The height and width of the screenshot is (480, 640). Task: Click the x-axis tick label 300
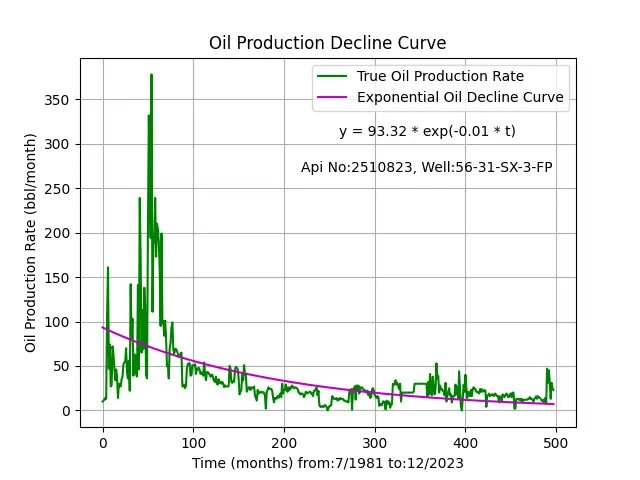[375, 443]
